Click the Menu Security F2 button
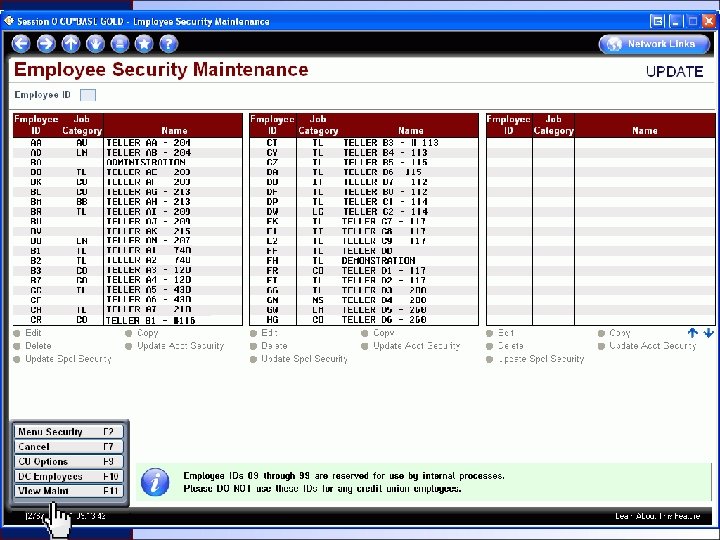This screenshot has width=720, height=540. click(x=69, y=432)
